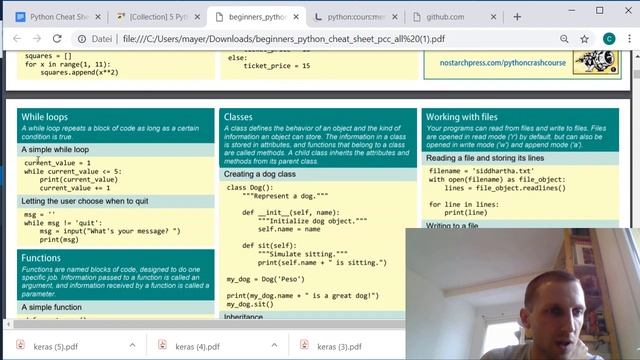Click the browser forward arrow
The height and width of the screenshot is (360, 640).
pyautogui.click(x=37, y=39)
